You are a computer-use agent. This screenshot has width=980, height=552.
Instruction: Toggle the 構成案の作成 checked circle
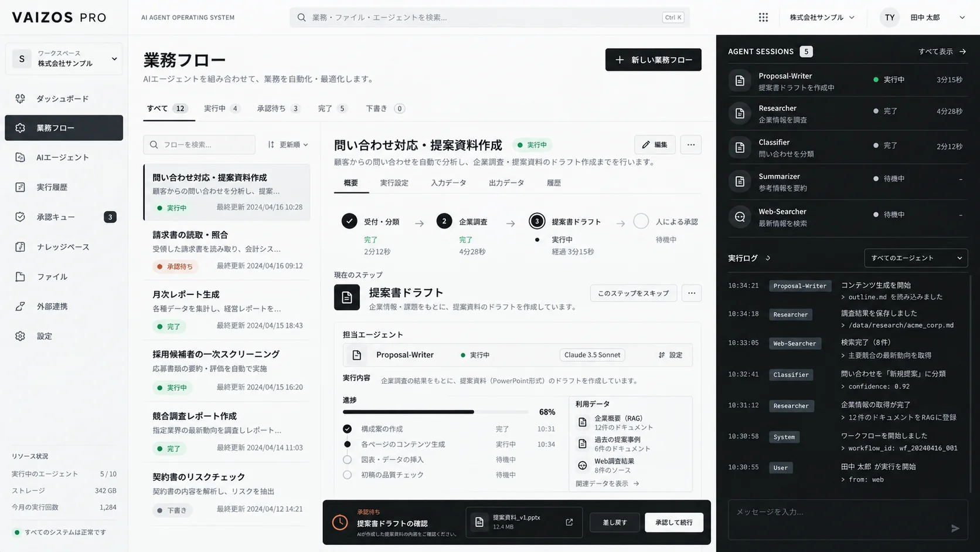(x=348, y=429)
